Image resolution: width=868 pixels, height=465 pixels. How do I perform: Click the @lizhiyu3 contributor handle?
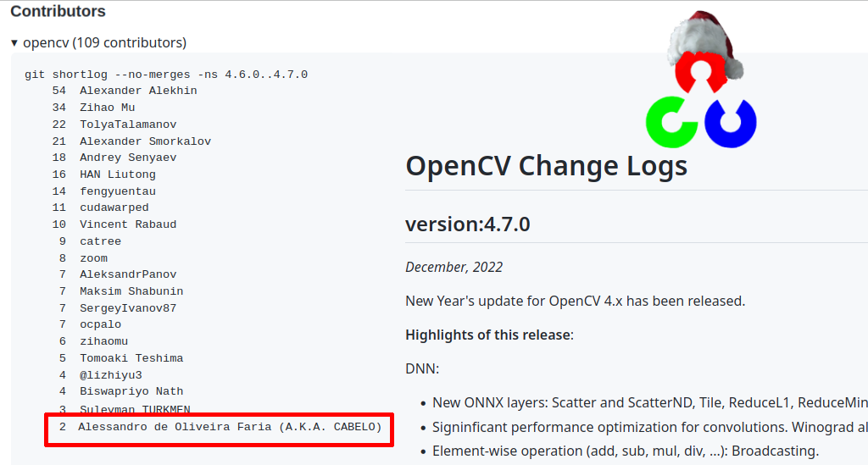pos(110,375)
